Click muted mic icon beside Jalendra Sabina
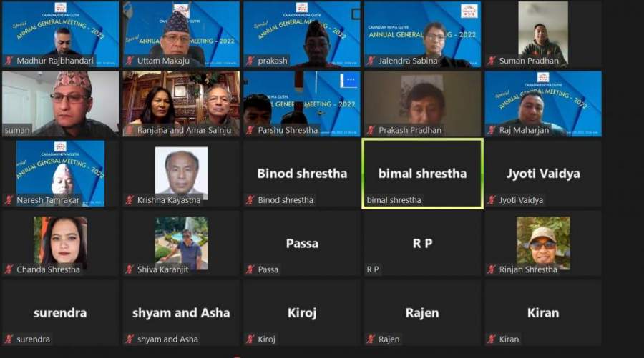Image resolution: width=644 pixels, height=358 pixels. point(371,61)
